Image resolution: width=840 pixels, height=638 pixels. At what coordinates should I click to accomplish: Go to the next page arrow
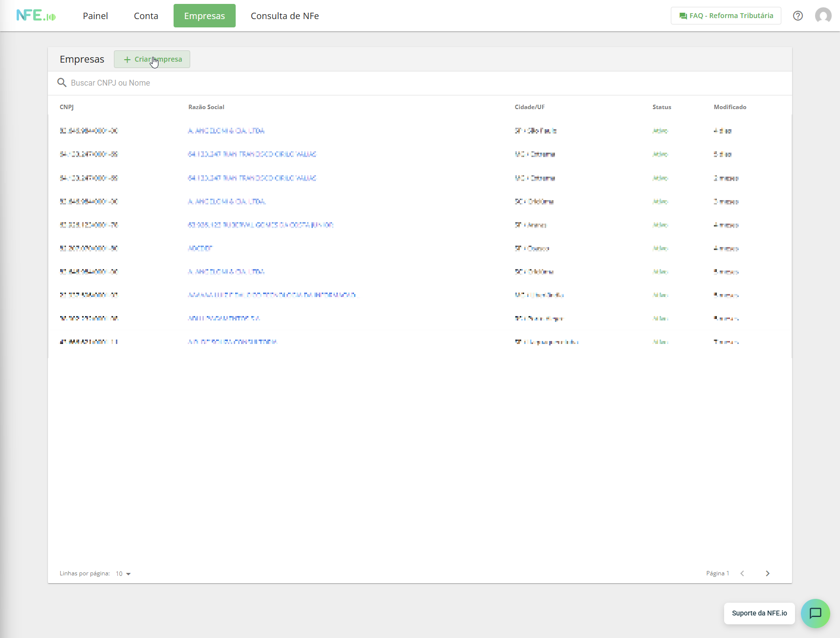tap(768, 573)
